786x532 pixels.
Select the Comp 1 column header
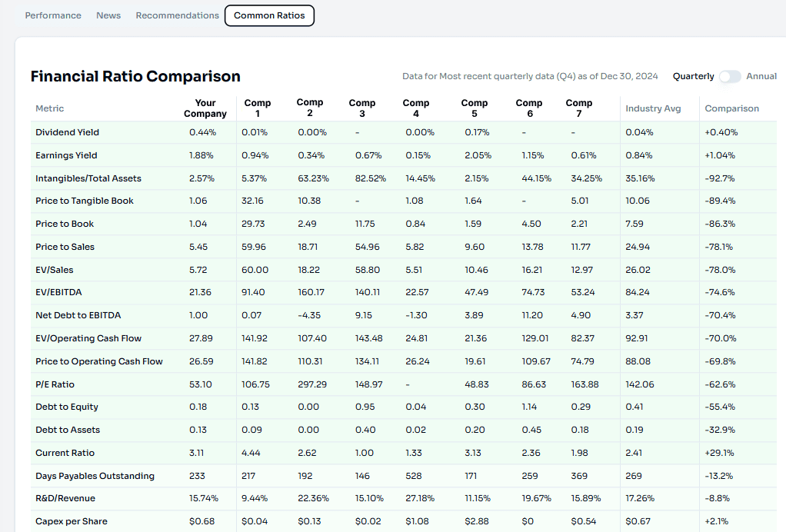click(258, 108)
